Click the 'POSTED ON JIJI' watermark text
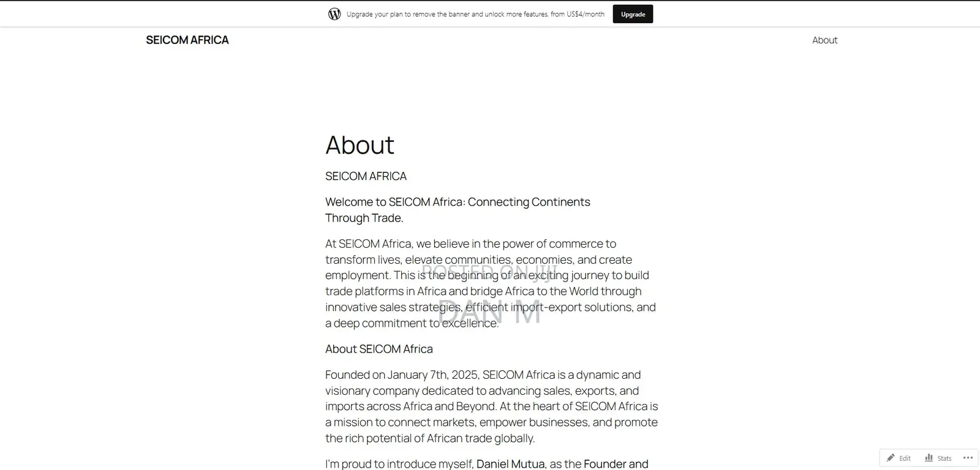Image resolution: width=980 pixels, height=470 pixels. click(489, 272)
